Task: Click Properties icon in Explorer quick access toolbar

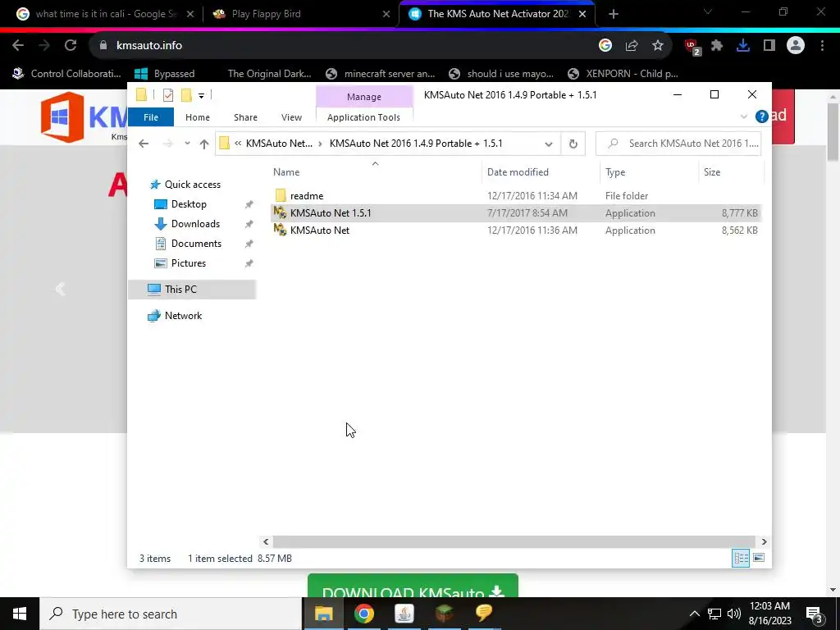Action: pos(168,95)
